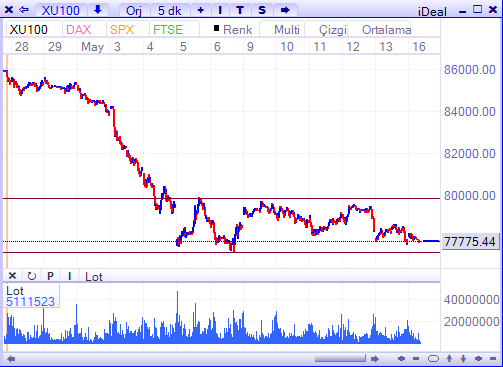Click the Lot value 5111523 readout

tap(30, 302)
